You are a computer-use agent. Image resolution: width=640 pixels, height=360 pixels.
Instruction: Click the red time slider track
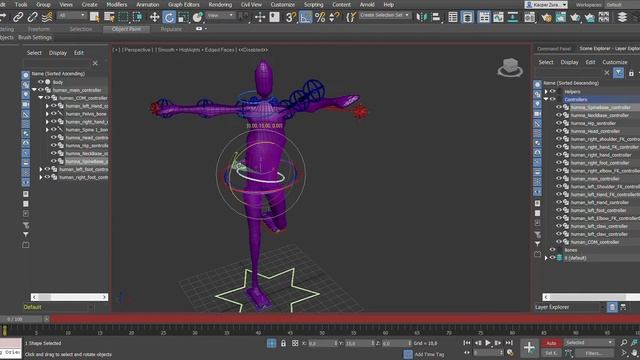[345, 319]
